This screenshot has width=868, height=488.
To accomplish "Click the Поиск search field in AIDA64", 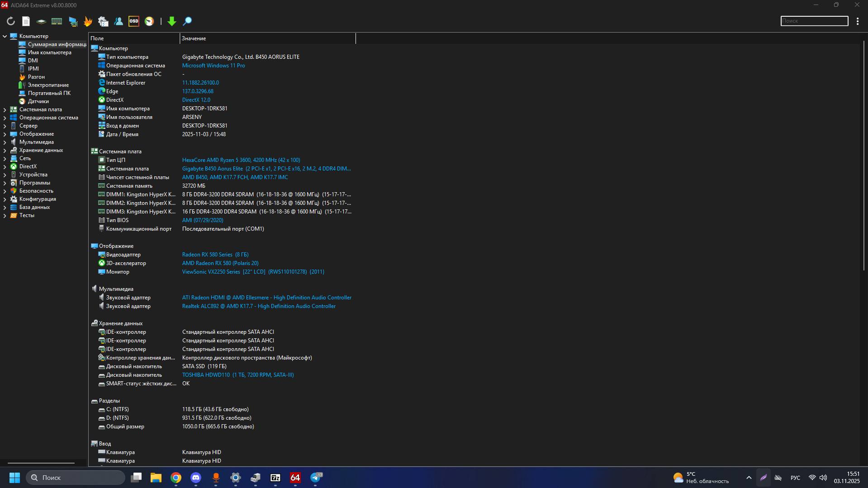I will (814, 21).
